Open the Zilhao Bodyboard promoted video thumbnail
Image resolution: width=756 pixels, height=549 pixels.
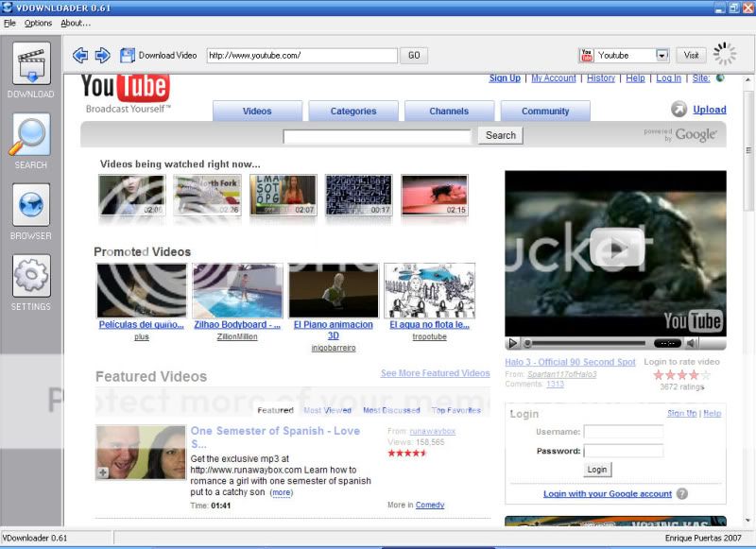click(x=237, y=290)
